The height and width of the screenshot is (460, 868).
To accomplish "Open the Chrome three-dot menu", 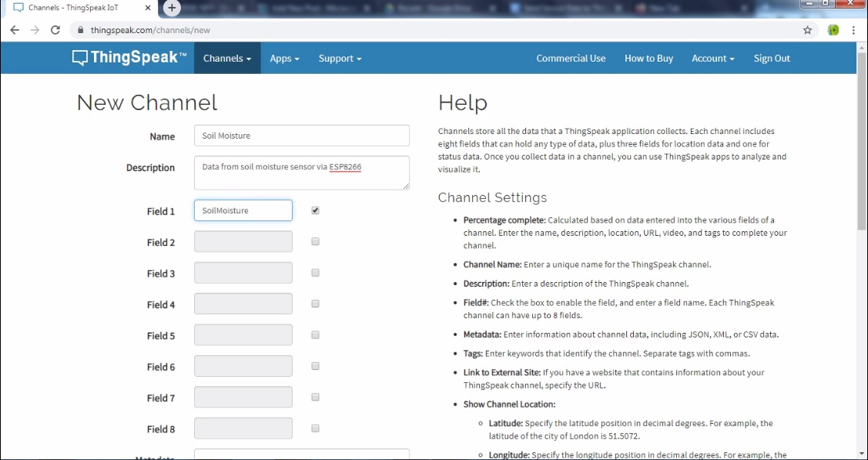I will [x=853, y=30].
